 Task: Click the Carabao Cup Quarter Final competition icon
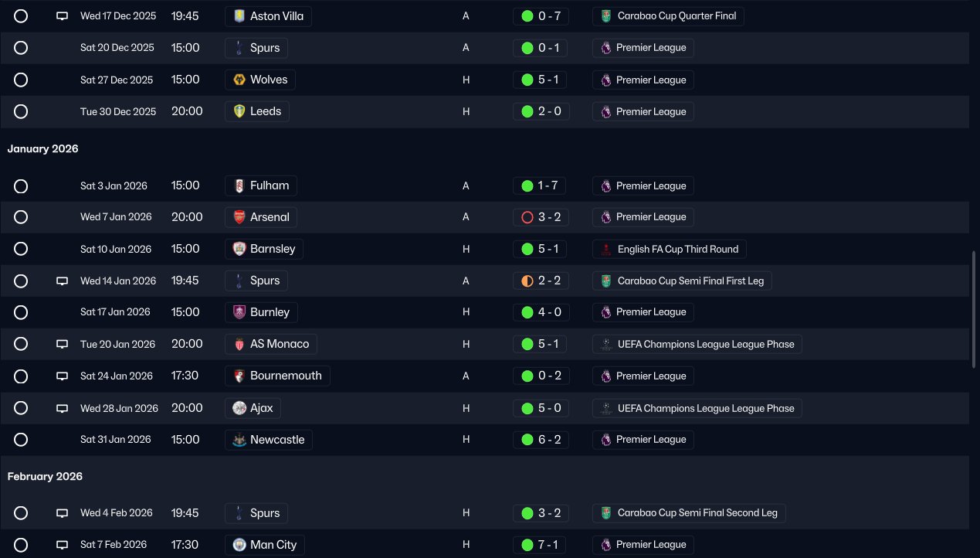pyautogui.click(x=606, y=16)
